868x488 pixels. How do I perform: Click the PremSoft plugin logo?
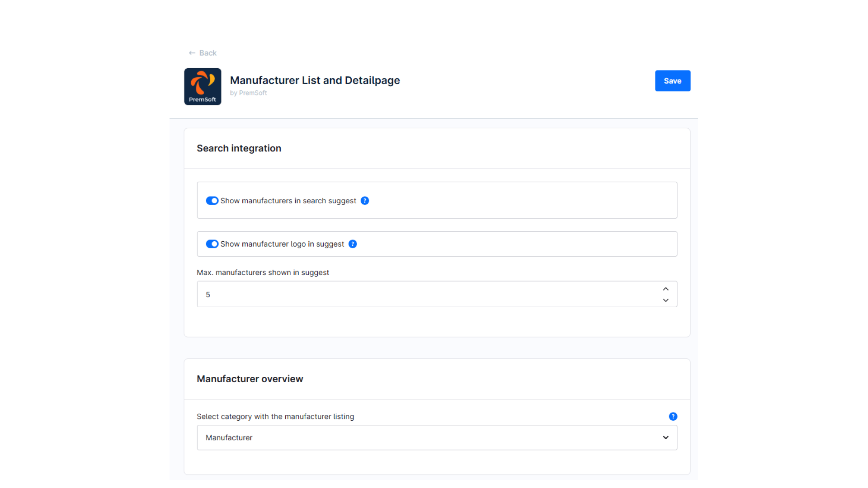[203, 86]
